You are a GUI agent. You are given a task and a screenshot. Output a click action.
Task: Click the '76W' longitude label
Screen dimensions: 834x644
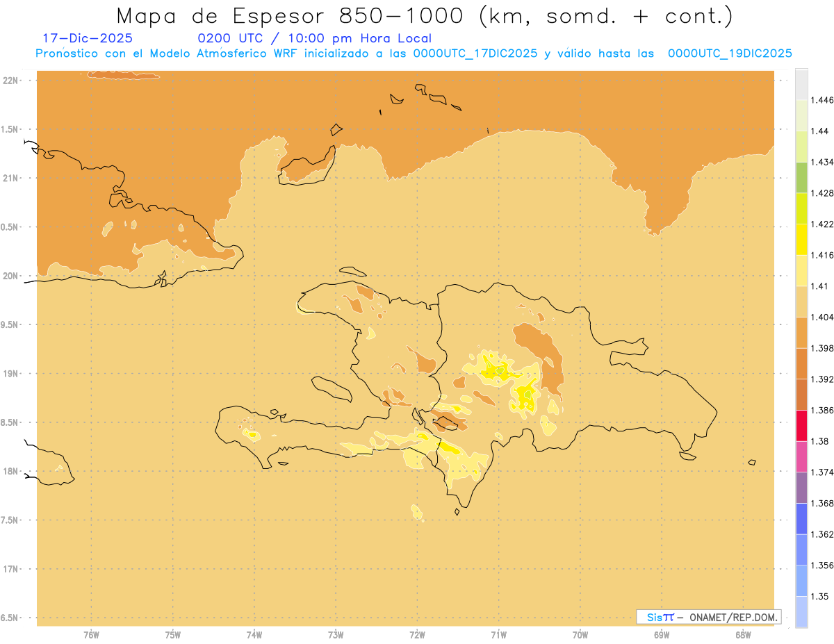pyautogui.click(x=91, y=635)
